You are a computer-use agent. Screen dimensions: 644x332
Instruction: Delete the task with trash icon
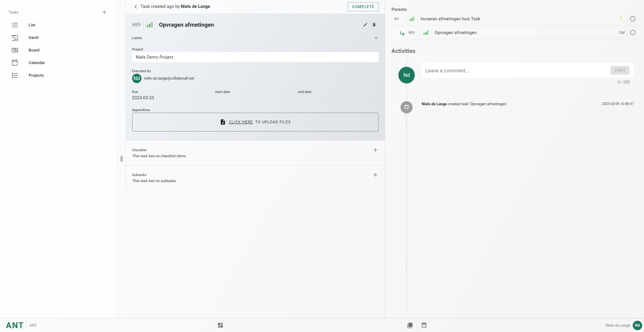coord(374,25)
